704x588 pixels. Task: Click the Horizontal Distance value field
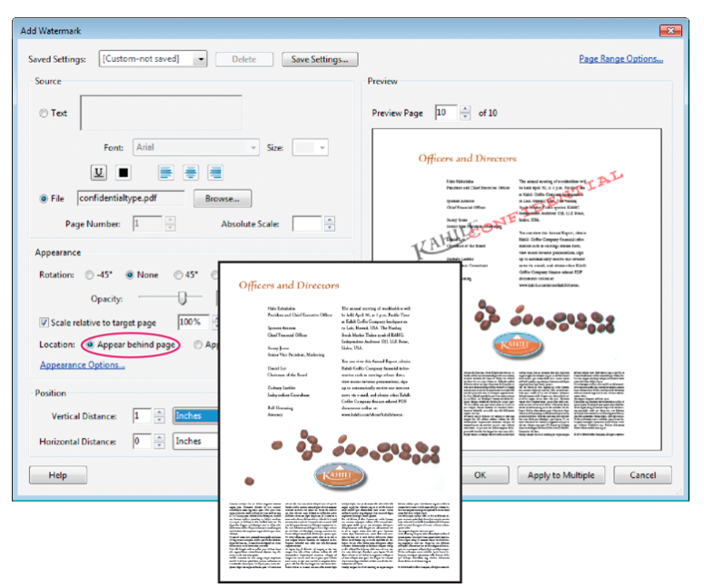pyautogui.click(x=142, y=441)
